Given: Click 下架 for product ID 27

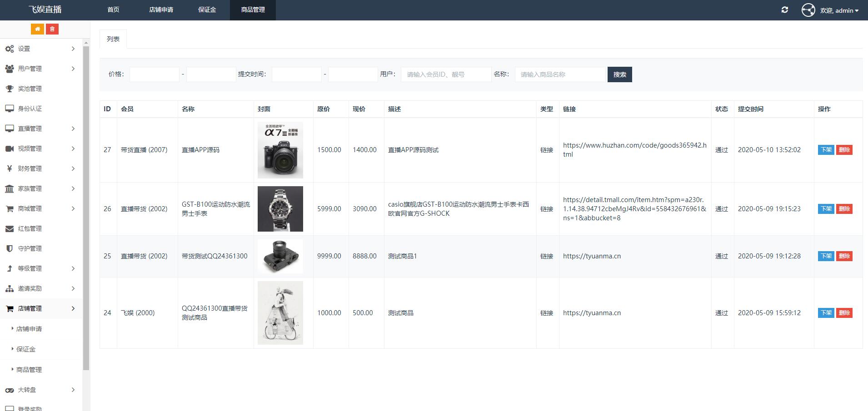Looking at the screenshot, I should [826, 150].
